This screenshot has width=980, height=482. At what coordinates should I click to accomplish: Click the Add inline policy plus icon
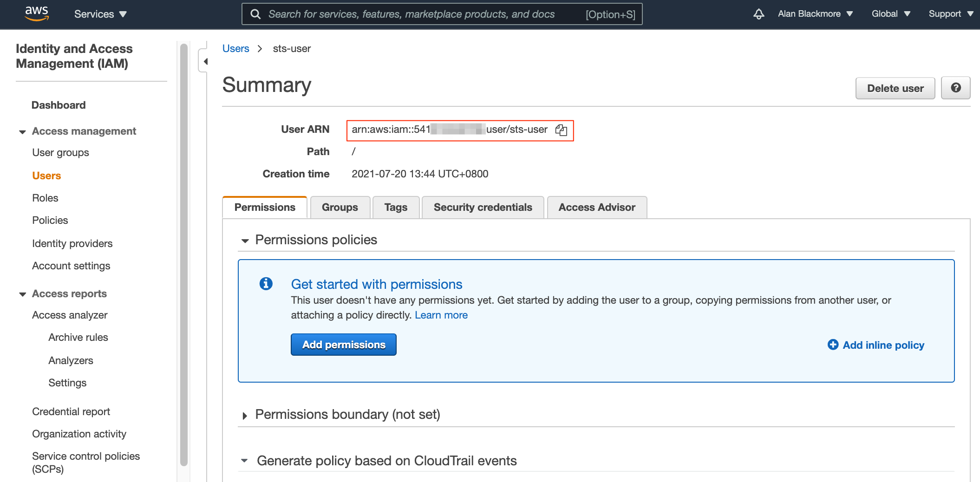click(833, 345)
